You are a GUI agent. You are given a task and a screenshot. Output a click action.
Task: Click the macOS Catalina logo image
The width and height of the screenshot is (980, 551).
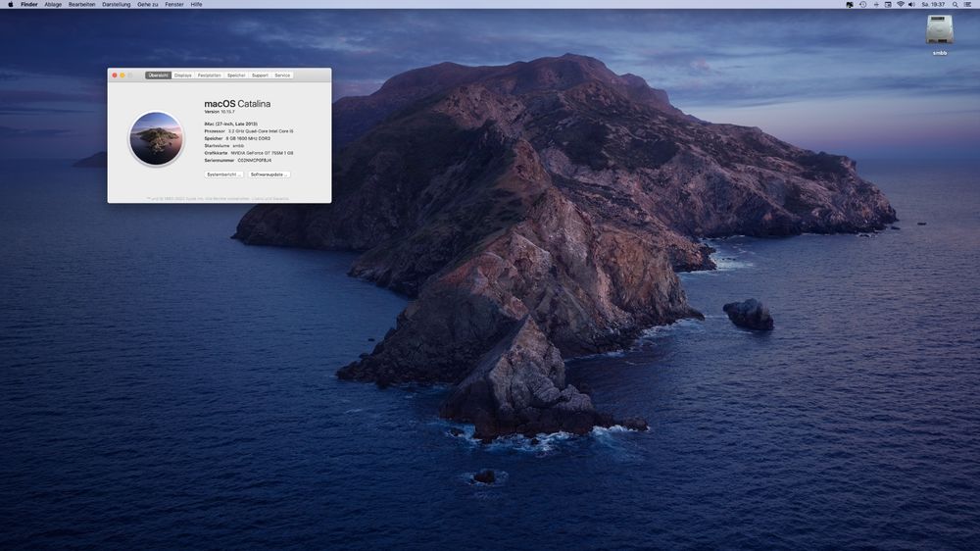coord(156,138)
